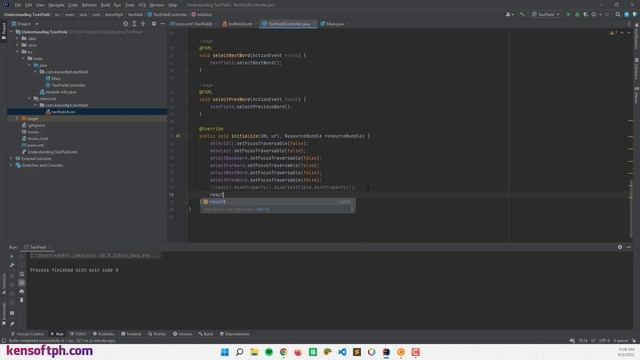The height and width of the screenshot is (360, 640).
Task: Click Collapse All icon in Project panel
Action: tap(143, 24)
